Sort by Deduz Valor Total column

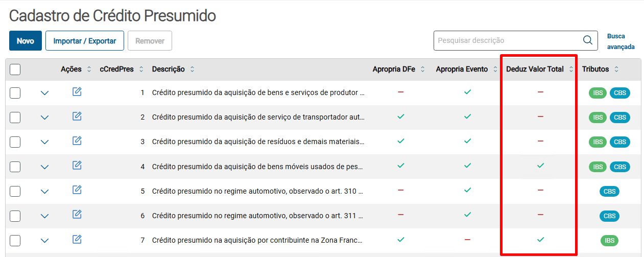(x=571, y=69)
